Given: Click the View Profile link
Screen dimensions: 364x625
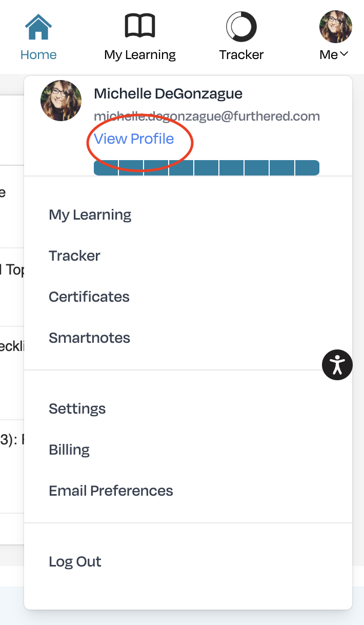Looking at the screenshot, I should tap(134, 139).
